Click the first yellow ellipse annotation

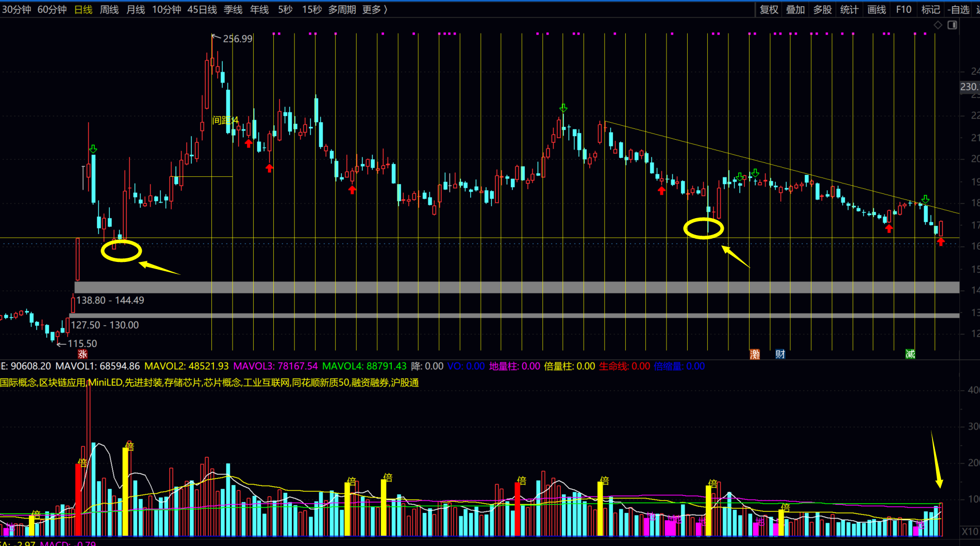click(121, 251)
